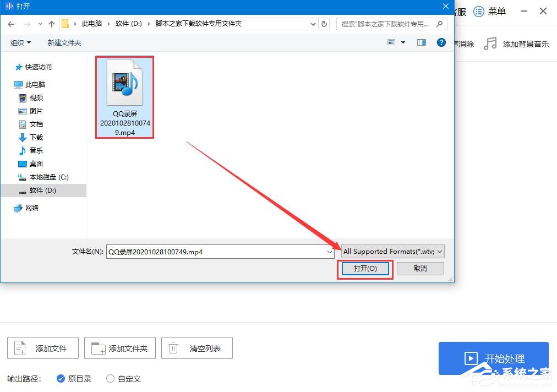Click the back navigation arrow
This screenshot has width=557, height=392.
point(10,24)
